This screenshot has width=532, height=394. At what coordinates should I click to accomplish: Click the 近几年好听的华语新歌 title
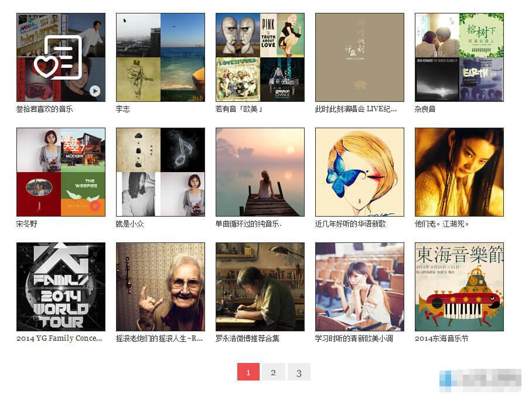pyautogui.click(x=350, y=224)
